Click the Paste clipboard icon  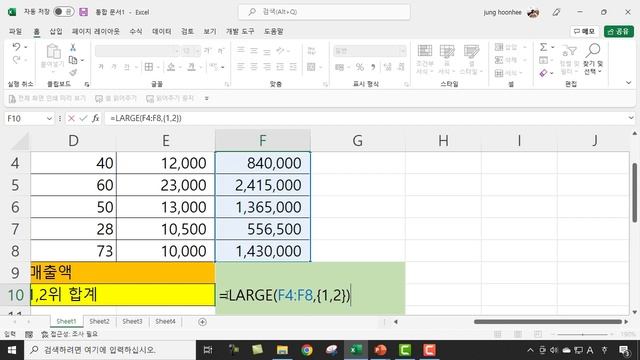[53, 52]
